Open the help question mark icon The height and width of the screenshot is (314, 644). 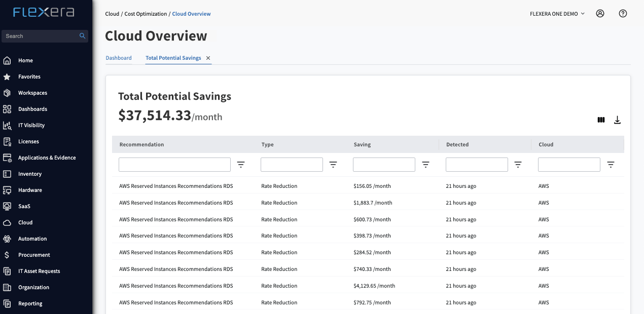coord(623,14)
